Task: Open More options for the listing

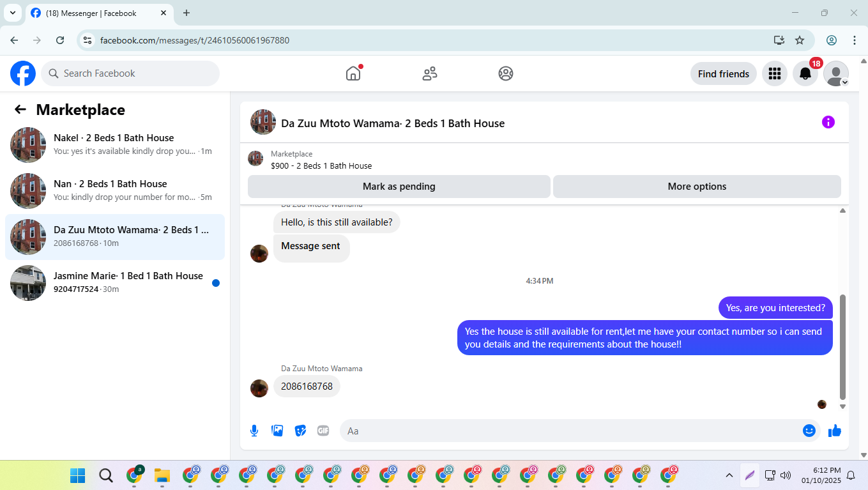Action: pos(697,187)
